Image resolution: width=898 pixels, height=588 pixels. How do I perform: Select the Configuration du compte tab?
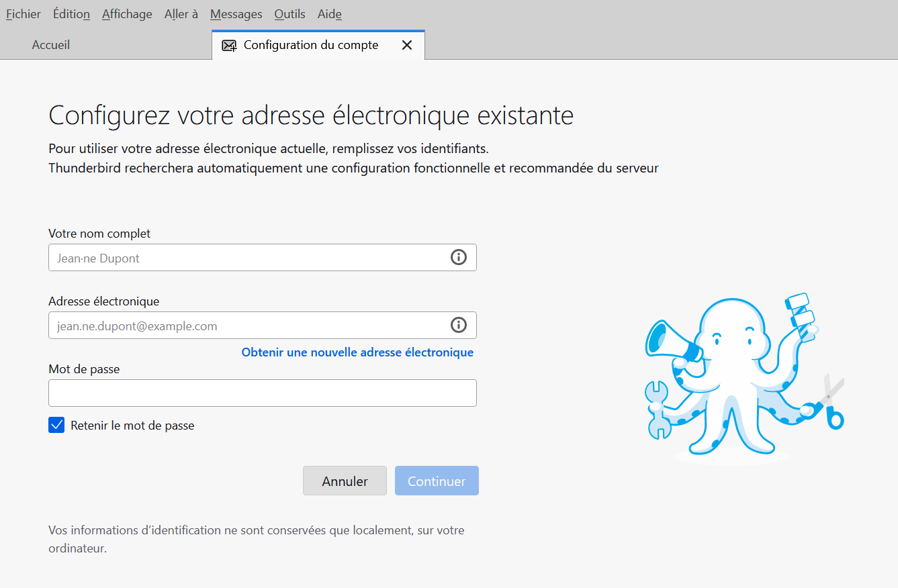click(x=311, y=46)
